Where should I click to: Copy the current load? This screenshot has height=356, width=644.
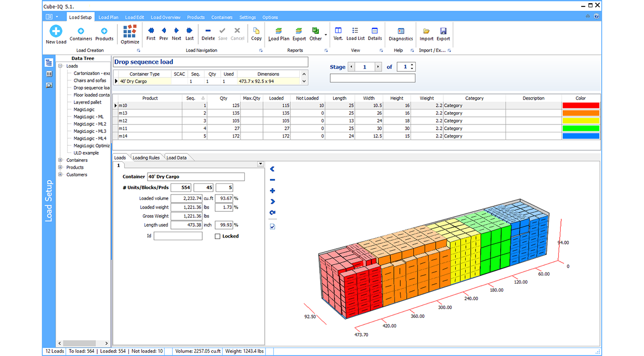(257, 34)
